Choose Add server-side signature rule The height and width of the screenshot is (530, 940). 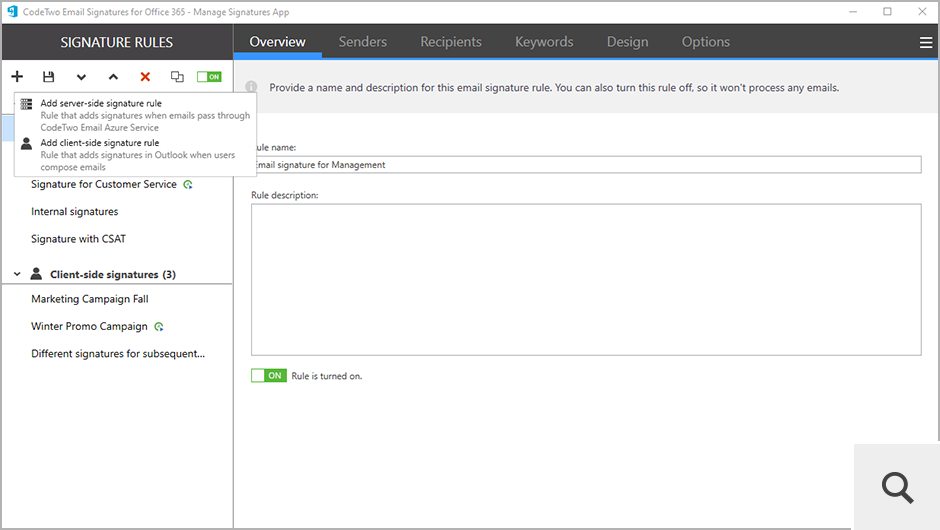click(x=135, y=115)
